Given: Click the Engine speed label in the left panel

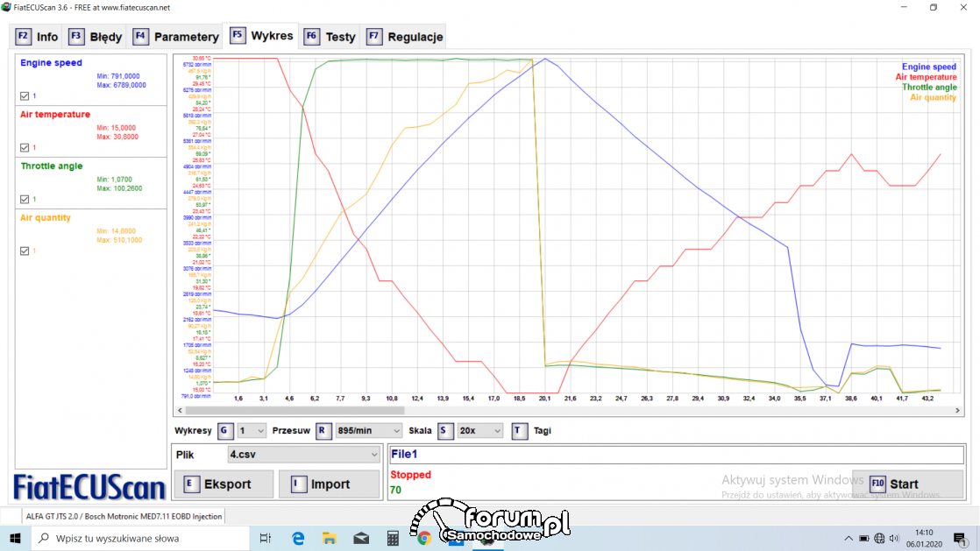Looking at the screenshot, I should pos(51,62).
